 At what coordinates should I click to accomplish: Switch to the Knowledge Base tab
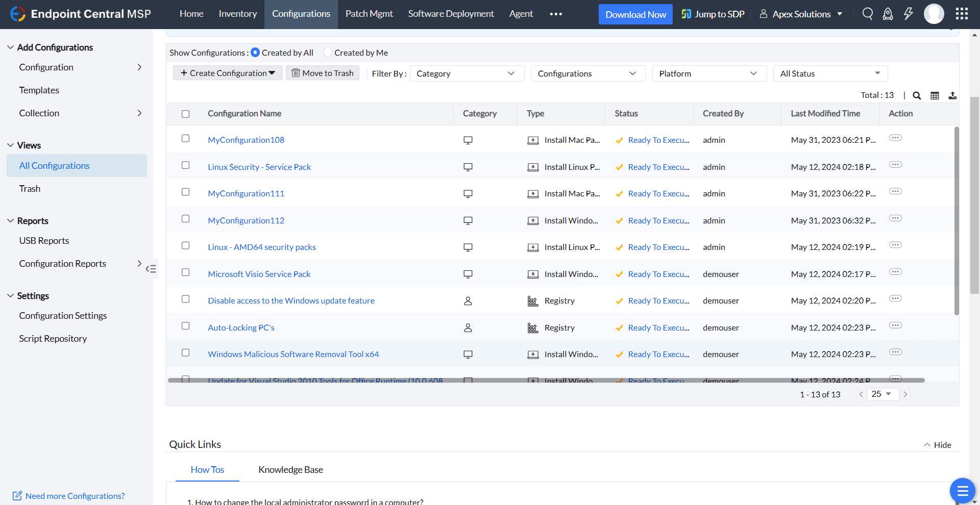[x=290, y=469]
